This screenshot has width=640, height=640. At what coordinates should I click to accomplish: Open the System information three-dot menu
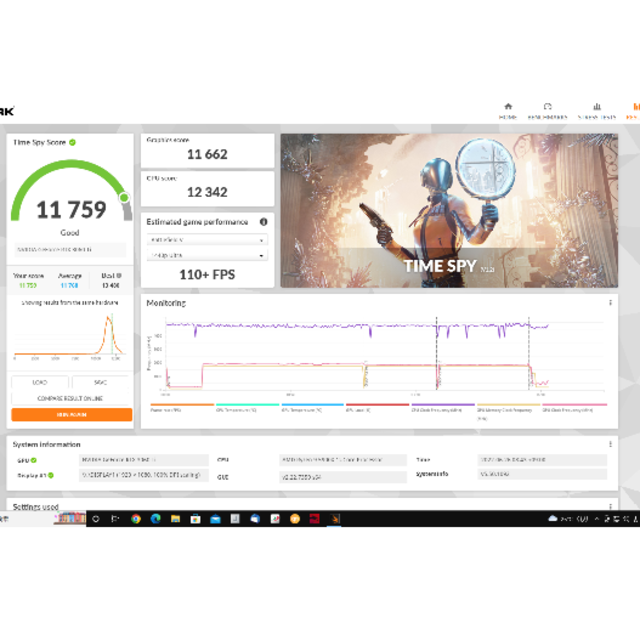point(610,444)
